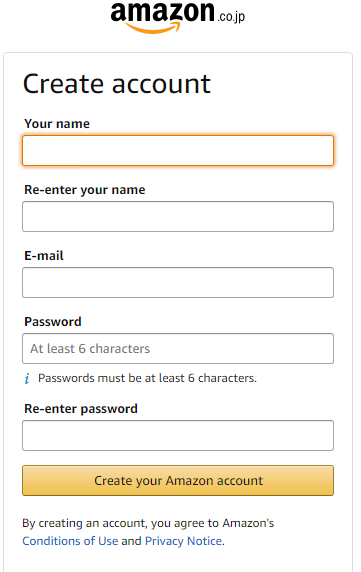Open the Privacy Notice link
Viewport: 361px width, 572px height.
point(183,541)
